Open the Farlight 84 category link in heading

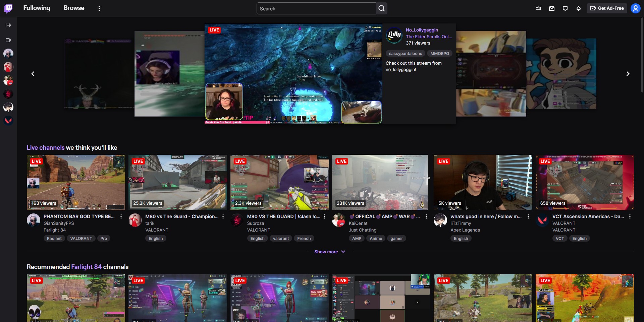[x=87, y=267]
